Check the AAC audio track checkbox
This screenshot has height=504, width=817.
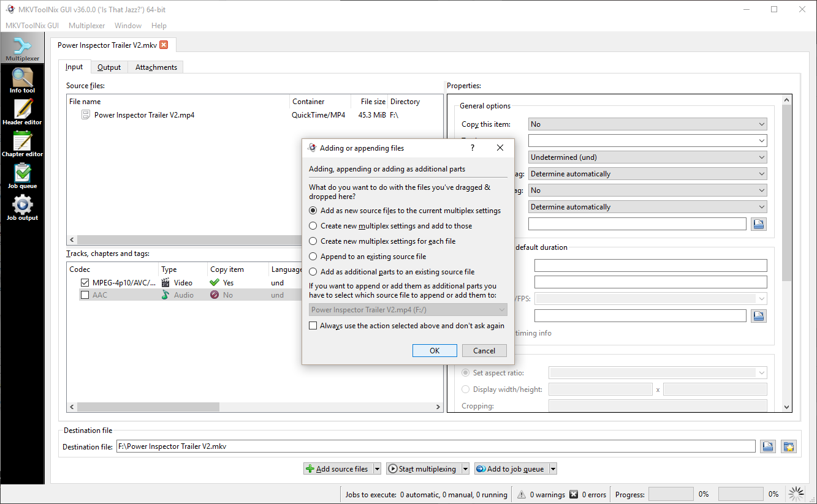click(x=85, y=295)
